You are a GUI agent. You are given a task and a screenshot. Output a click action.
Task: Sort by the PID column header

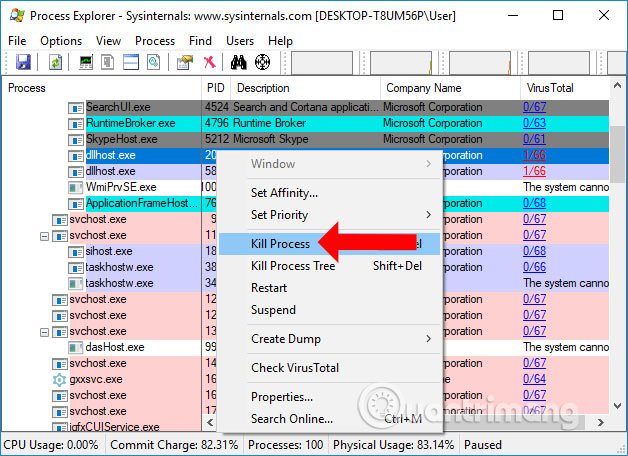click(215, 88)
